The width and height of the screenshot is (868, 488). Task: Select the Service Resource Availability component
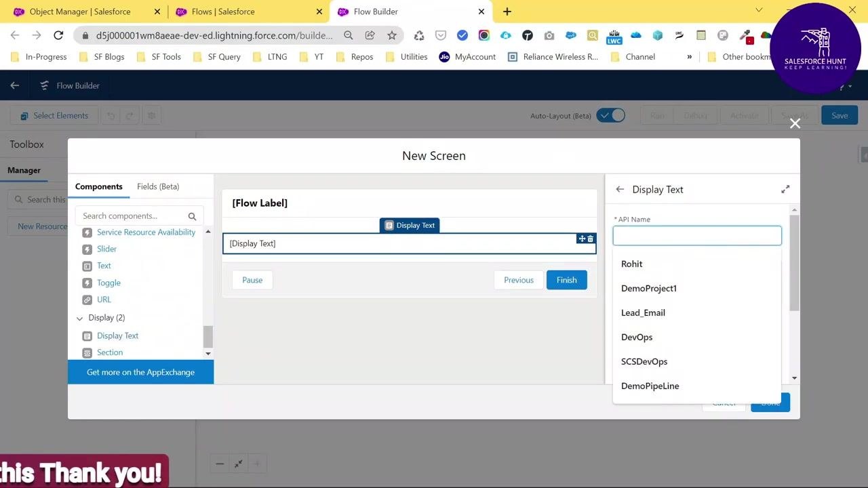click(x=146, y=232)
